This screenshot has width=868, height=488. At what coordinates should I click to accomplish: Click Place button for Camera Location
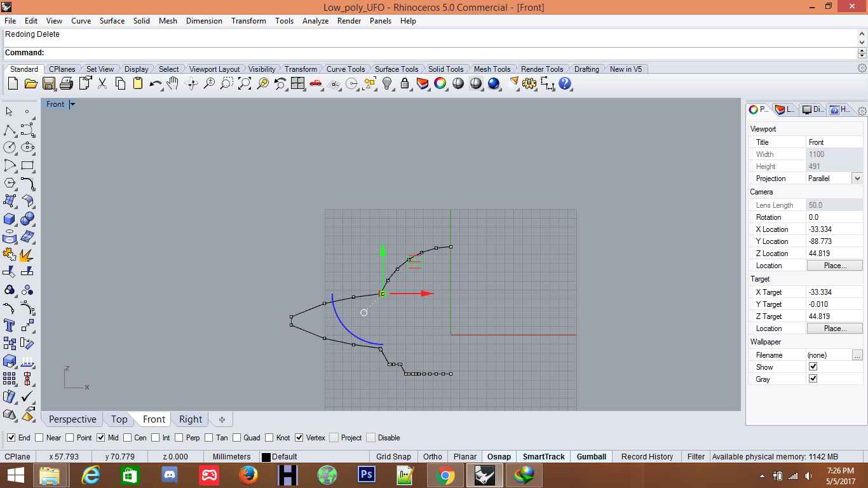[x=835, y=266]
